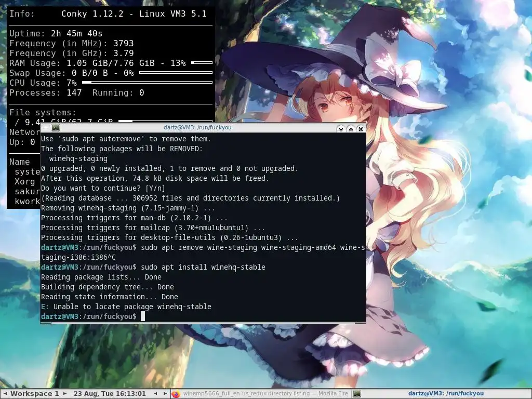Screen dimensions: 532x399
Task: Click the 'Building dependency tree... Done' line
Action: coord(107,287)
